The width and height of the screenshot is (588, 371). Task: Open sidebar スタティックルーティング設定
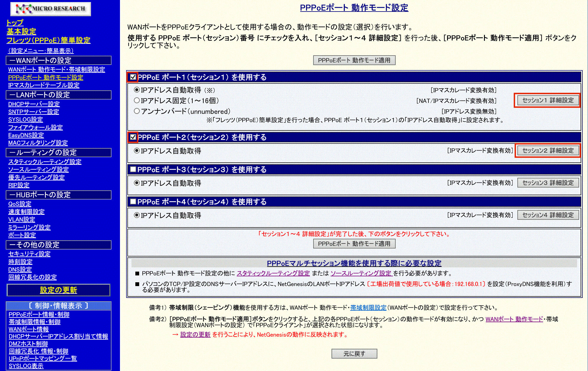click(x=45, y=162)
